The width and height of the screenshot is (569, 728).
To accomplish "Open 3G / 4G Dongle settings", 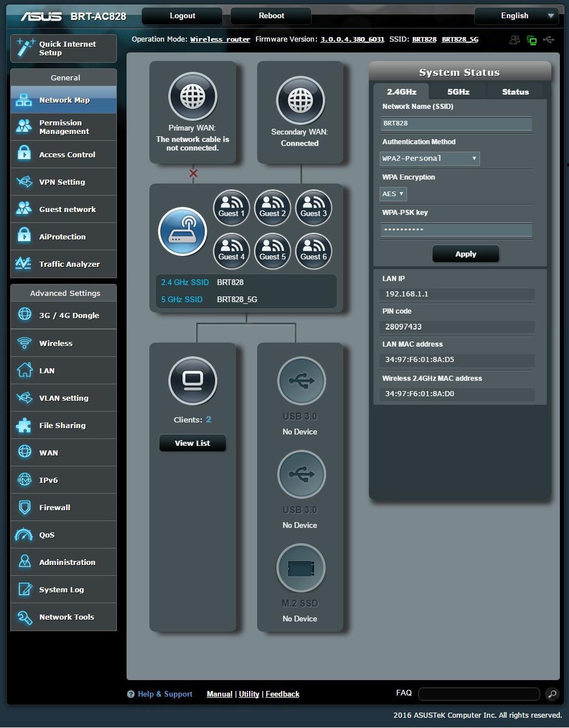I will [63, 315].
